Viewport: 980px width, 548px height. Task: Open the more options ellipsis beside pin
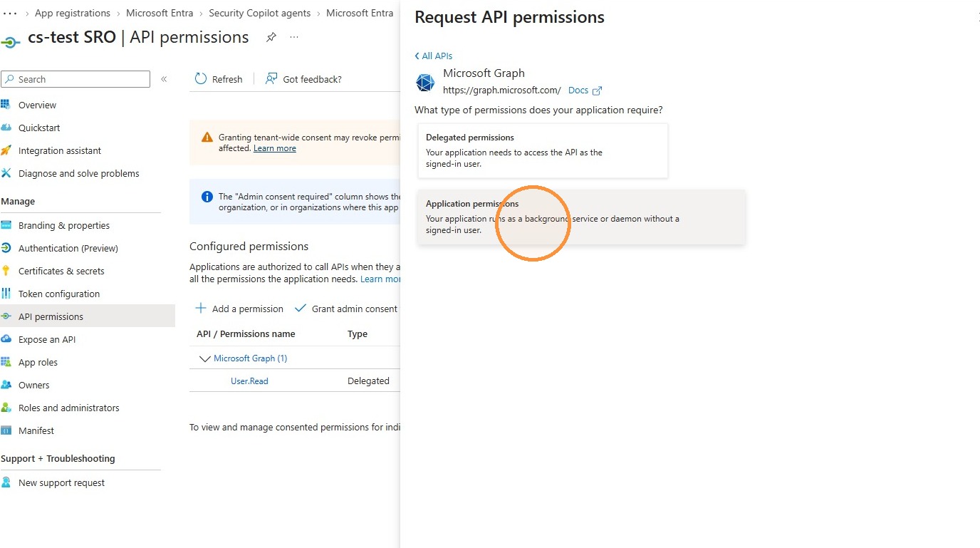point(294,37)
